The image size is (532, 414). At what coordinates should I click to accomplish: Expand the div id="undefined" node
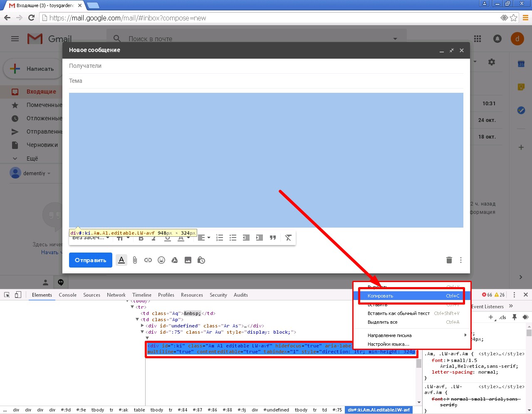tap(142, 326)
